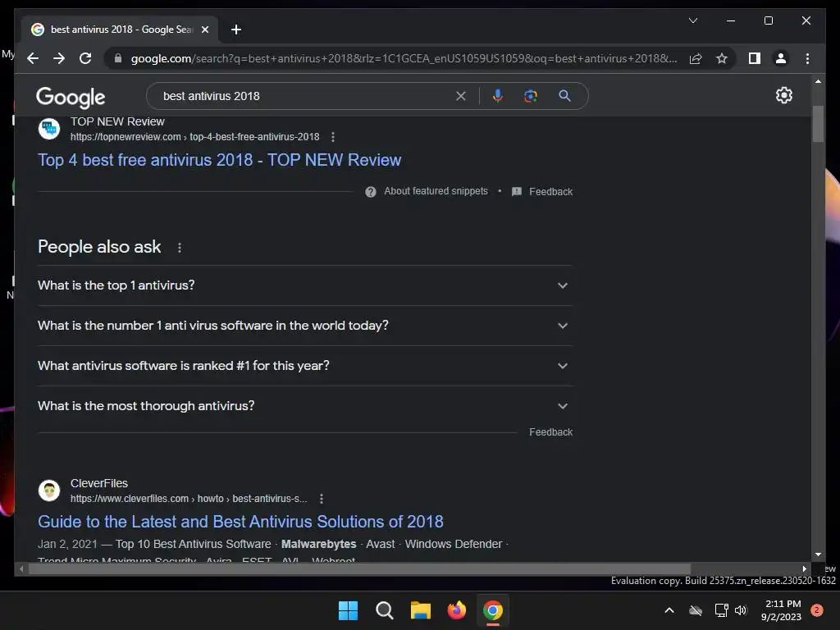Close the 'best antivirus 2018' tab

coord(204,30)
